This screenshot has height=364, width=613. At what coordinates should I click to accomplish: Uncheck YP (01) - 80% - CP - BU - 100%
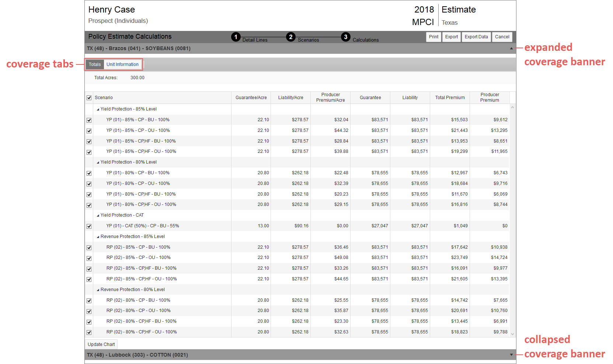click(89, 173)
